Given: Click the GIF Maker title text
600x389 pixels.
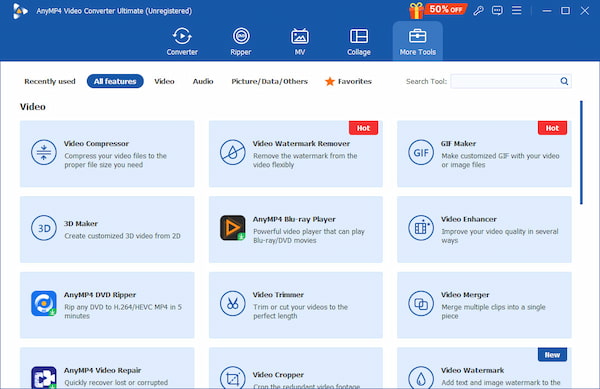Looking at the screenshot, I should coord(458,144).
